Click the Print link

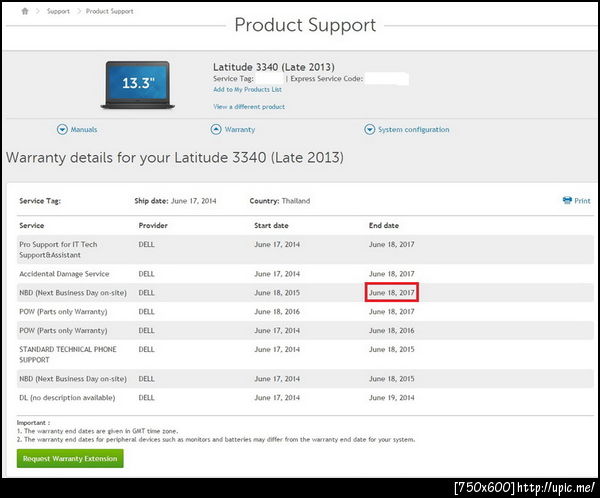[582, 201]
